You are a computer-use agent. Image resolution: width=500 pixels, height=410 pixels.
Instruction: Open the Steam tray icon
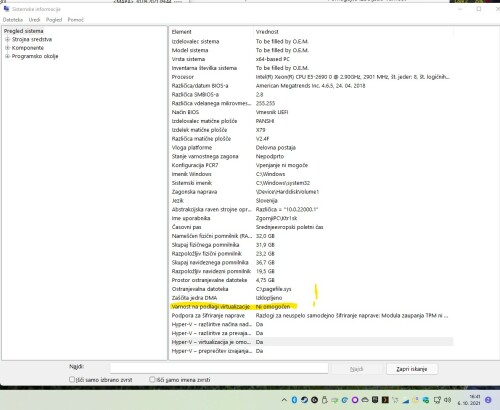(304, 400)
